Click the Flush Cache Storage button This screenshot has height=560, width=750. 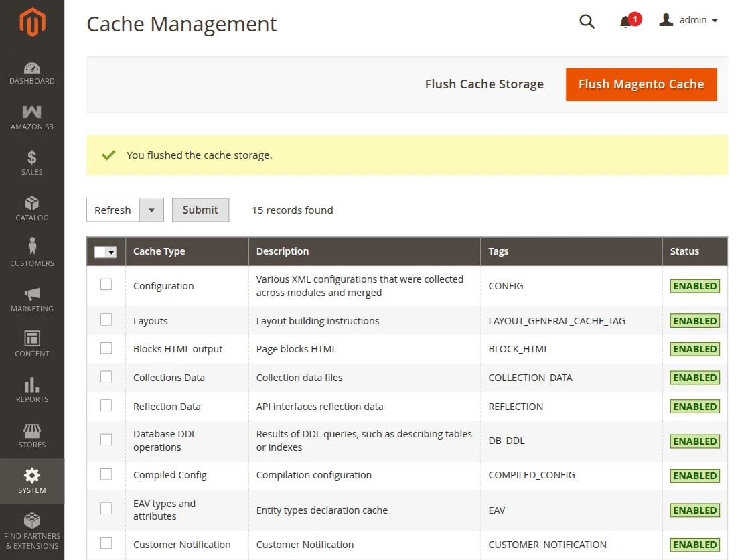point(484,84)
